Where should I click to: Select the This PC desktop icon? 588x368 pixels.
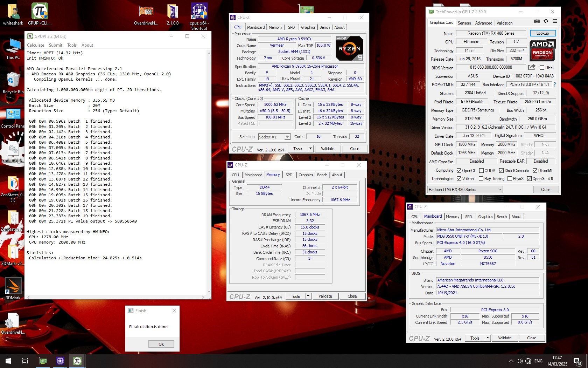(x=13, y=49)
